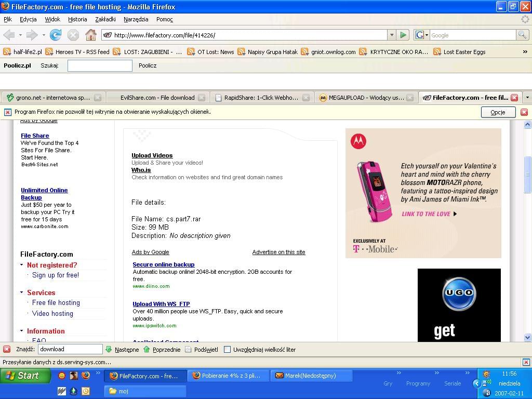Viewport: 532px width, 399px height.
Task: Click the Stop loading icon
Action: [x=73, y=35]
